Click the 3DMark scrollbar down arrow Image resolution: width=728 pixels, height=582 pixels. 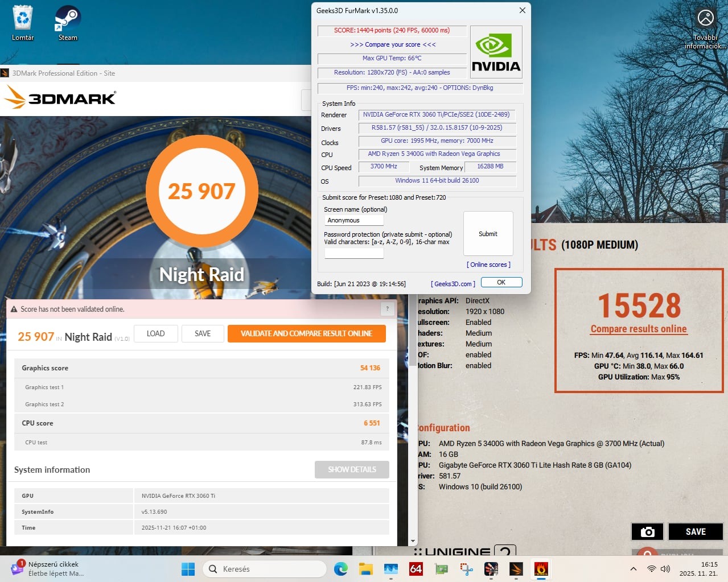coord(413,542)
